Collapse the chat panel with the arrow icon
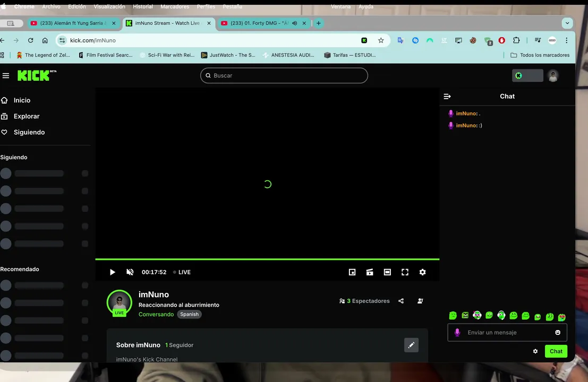The height and width of the screenshot is (382, 588). click(447, 96)
